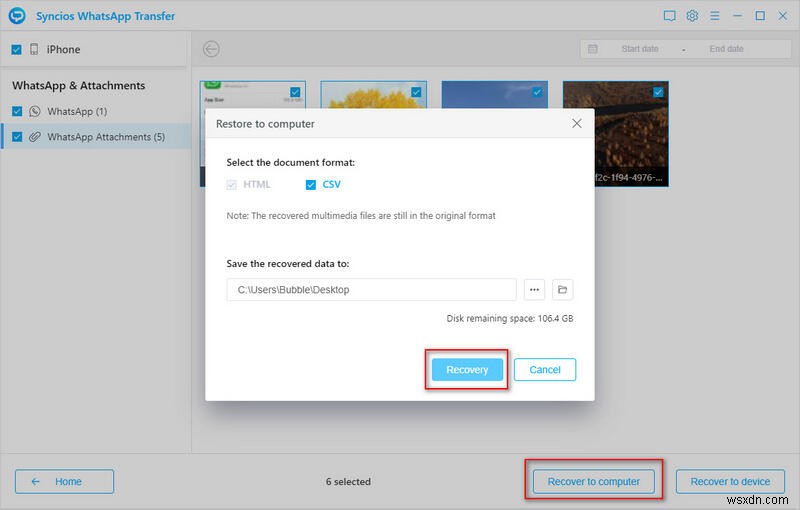
Task: Close the Restore to computer dialog
Action: tap(577, 123)
